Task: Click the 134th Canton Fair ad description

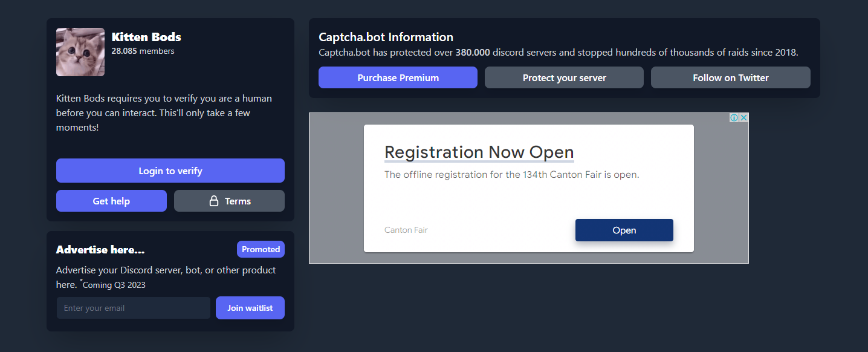Action: (x=511, y=175)
